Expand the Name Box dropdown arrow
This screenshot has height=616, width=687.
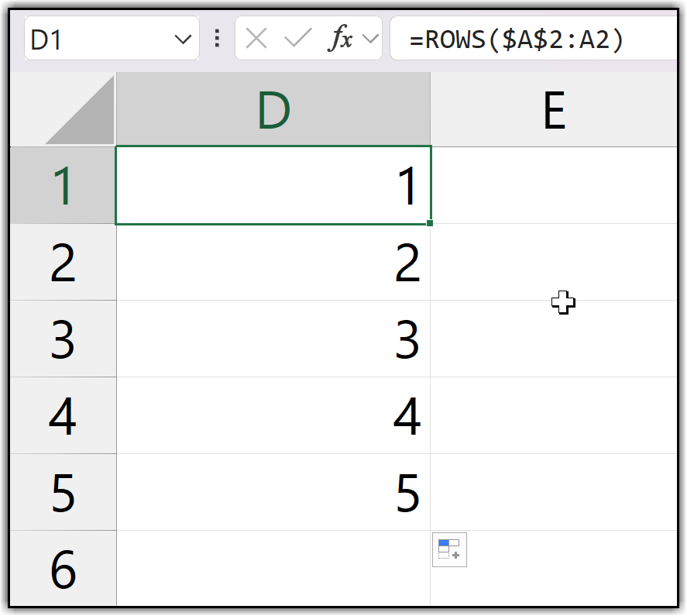(183, 40)
